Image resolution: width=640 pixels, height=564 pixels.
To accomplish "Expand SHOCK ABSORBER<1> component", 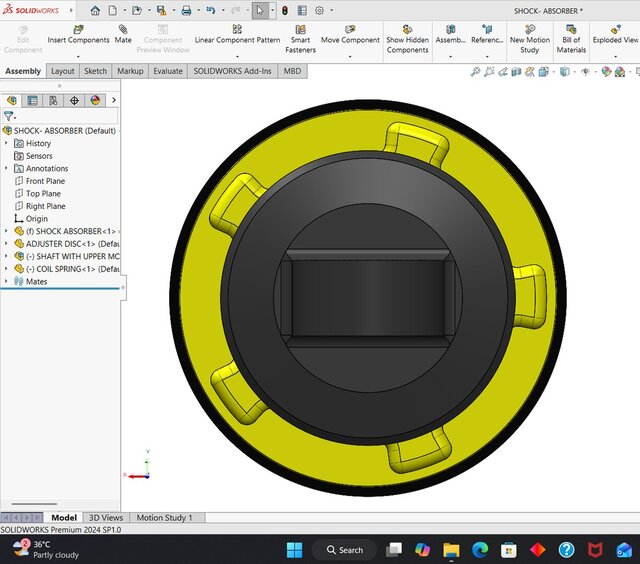I will pyautogui.click(x=6, y=231).
